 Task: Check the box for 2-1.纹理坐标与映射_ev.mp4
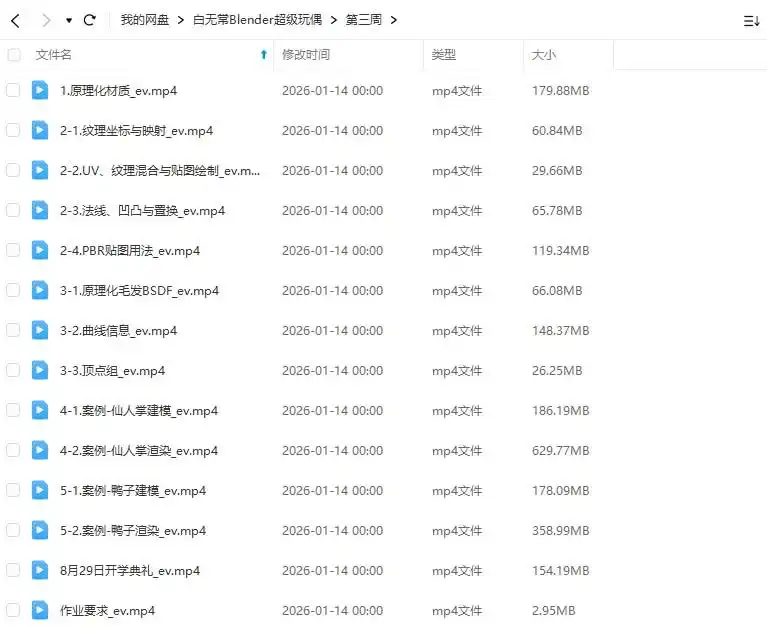13,131
